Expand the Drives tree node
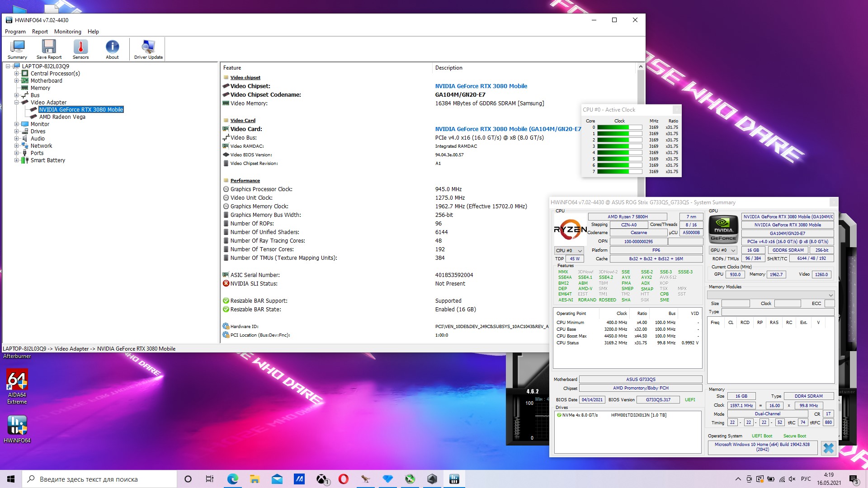 (16, 131)
